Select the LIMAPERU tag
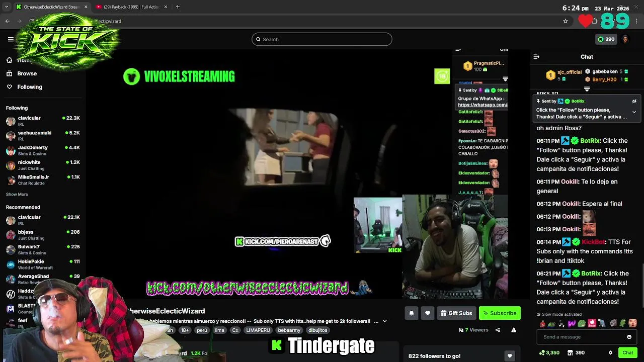 click(x=258, y=330)
